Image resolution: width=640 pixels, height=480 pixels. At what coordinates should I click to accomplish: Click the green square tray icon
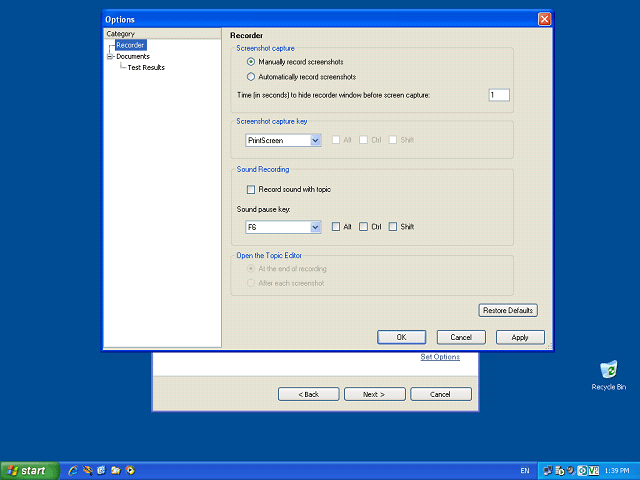pyautogui.click(x=582, y=471)
